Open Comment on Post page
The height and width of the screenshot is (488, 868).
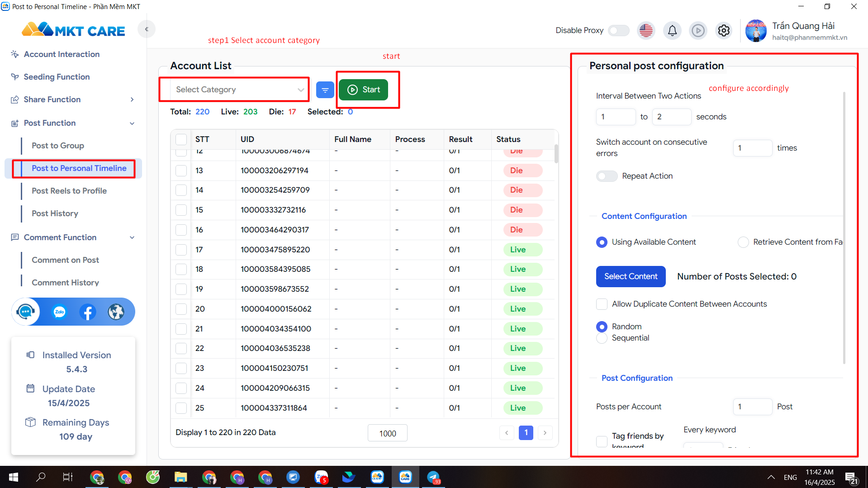pyautogui.click(x=65, y=260)
